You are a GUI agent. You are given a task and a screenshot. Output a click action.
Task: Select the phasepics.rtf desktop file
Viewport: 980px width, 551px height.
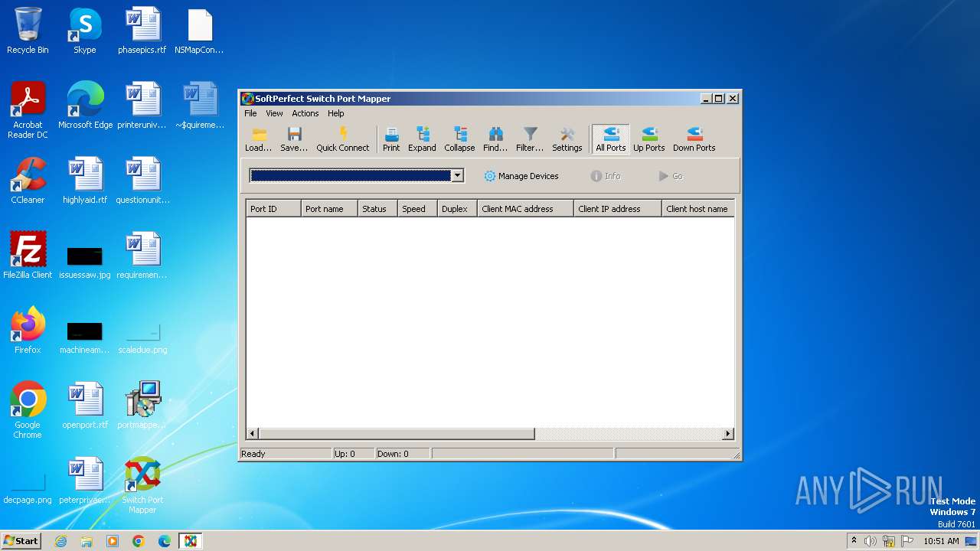click(142, 31)
